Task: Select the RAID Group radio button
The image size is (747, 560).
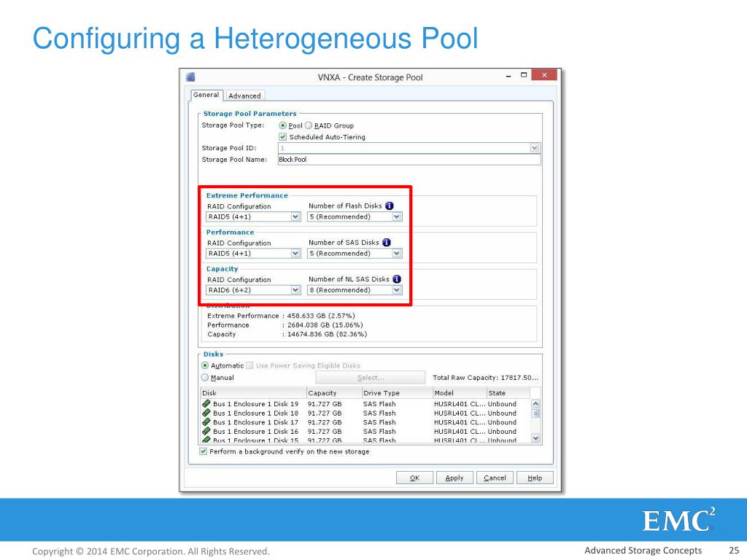Action: coord(309,125)
